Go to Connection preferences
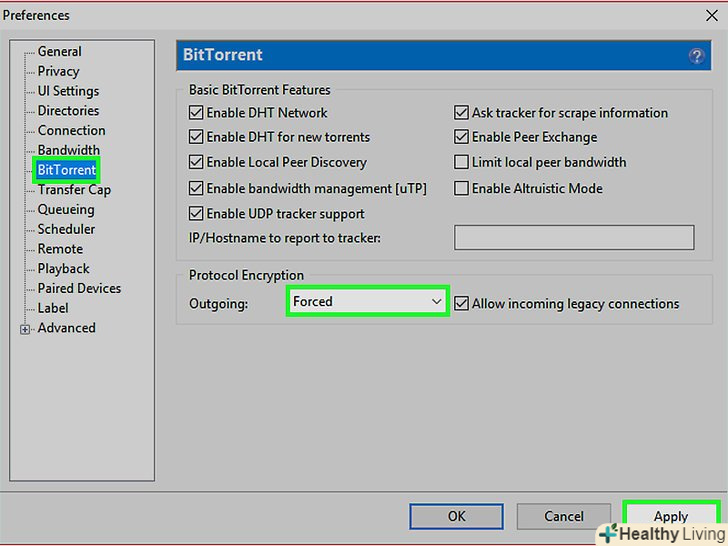The image size is (728, 546). (x=72, y=130)
